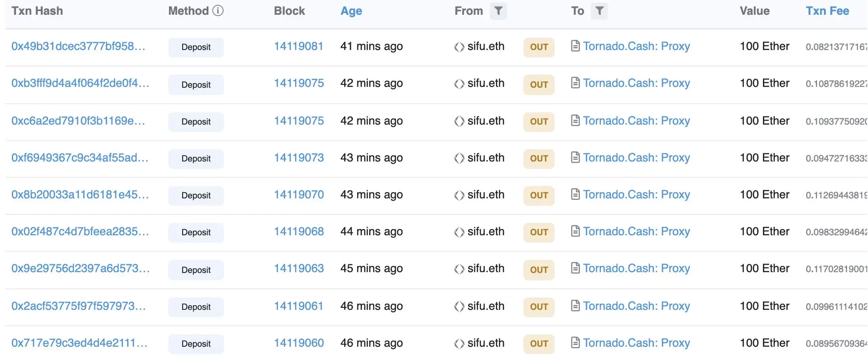Click sifu.eth icon in block 14119060 row
The image size is (868, 359).
click(459, 343)
